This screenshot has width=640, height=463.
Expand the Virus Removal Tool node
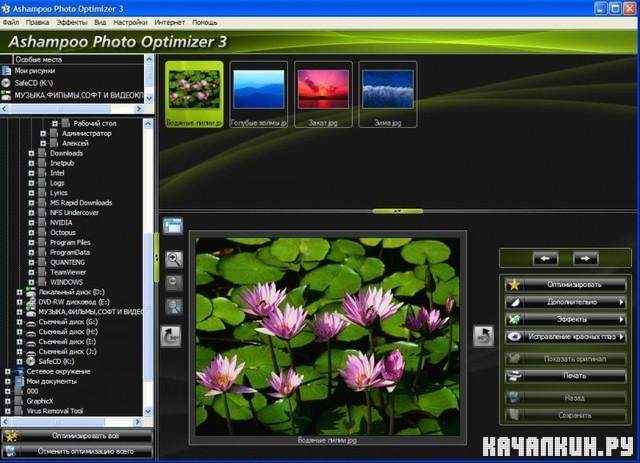pos(7,411)
